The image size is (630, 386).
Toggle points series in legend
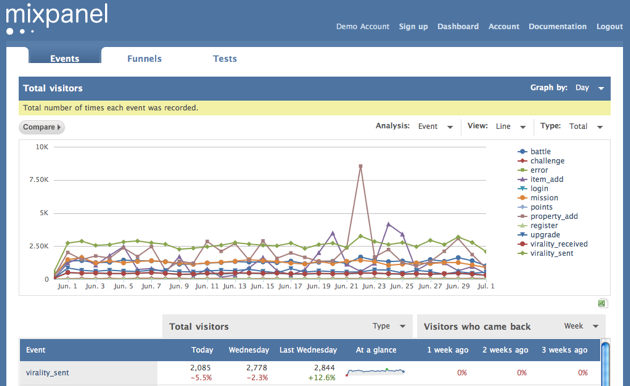535,207
